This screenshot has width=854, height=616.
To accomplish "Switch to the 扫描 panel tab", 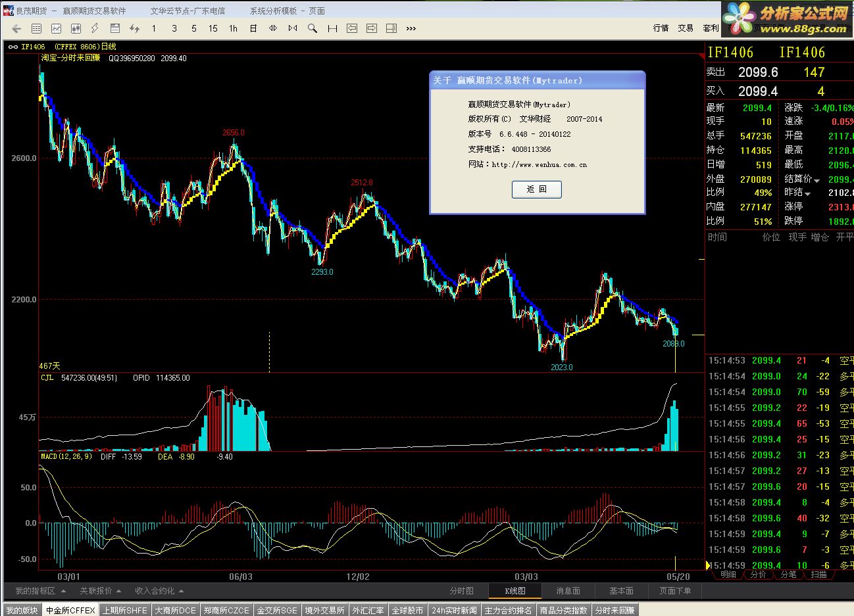I will 819,575.
